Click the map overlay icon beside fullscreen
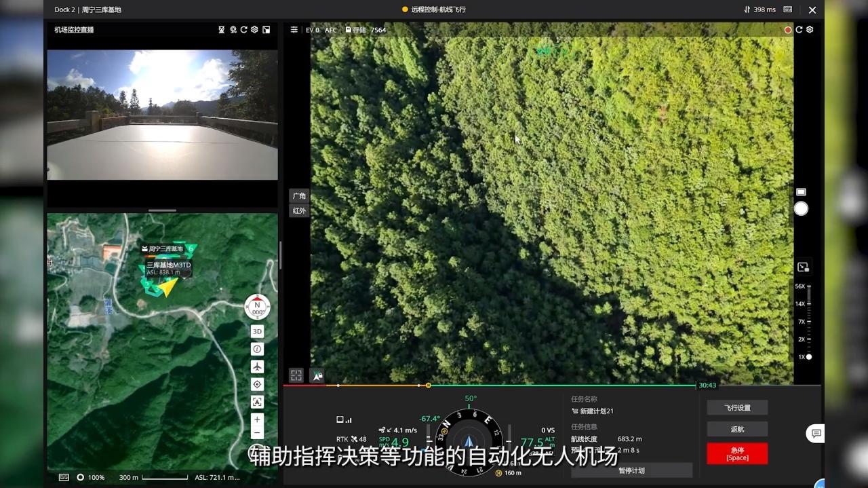Image resolution: width=868 pixels, height=488 pixels. click(317, 375)
